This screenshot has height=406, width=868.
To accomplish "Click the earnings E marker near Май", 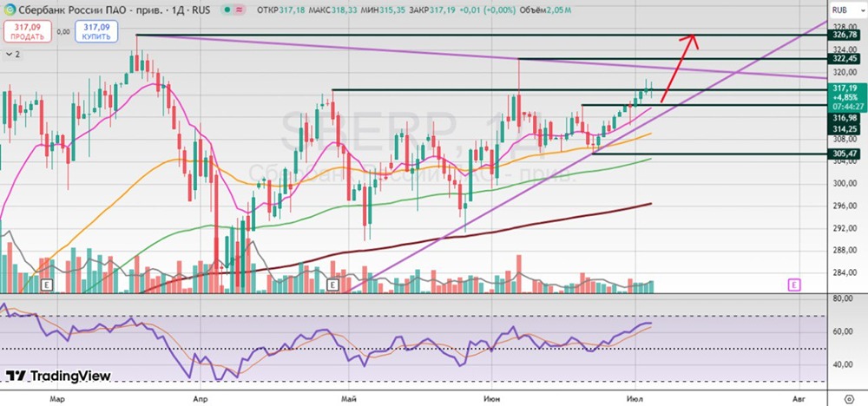I will coord(332,285).
